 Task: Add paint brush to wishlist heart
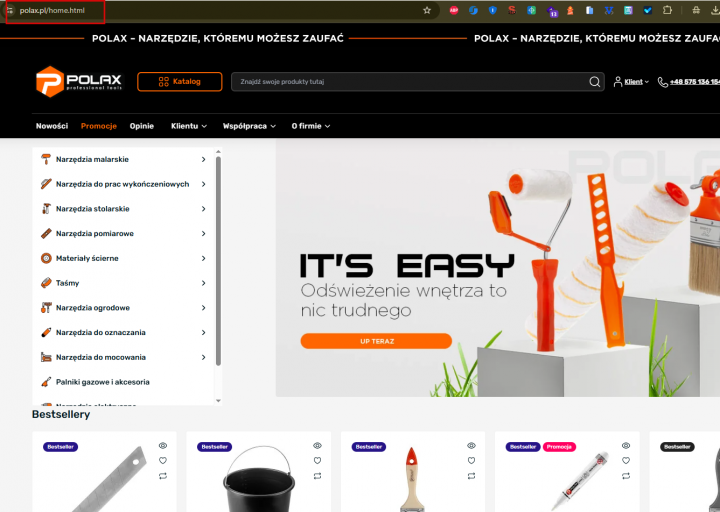pos(472,461)
